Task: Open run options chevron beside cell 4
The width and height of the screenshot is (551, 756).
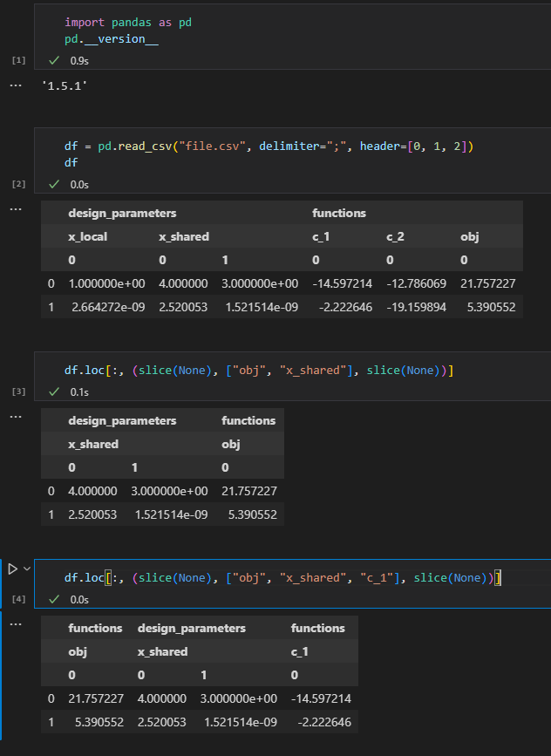Action: (27, 569)
